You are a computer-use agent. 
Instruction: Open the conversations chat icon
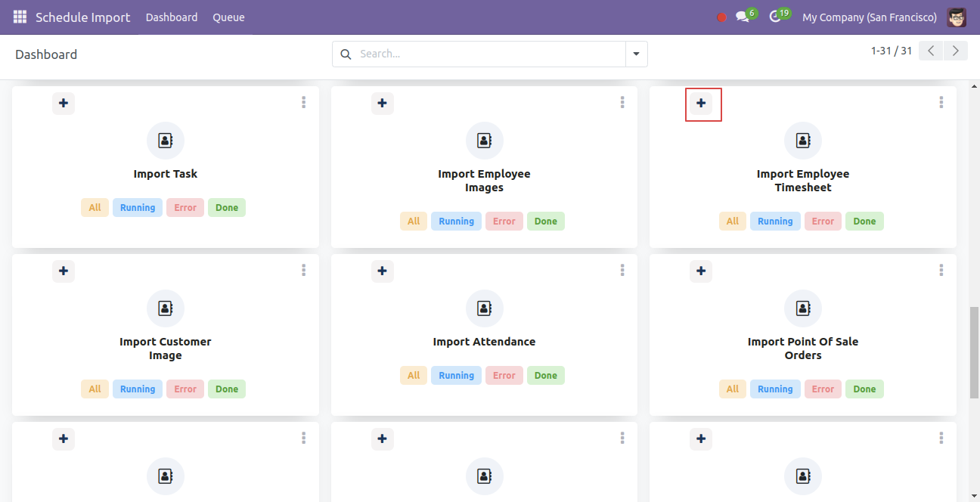click(x=743, y=17)
